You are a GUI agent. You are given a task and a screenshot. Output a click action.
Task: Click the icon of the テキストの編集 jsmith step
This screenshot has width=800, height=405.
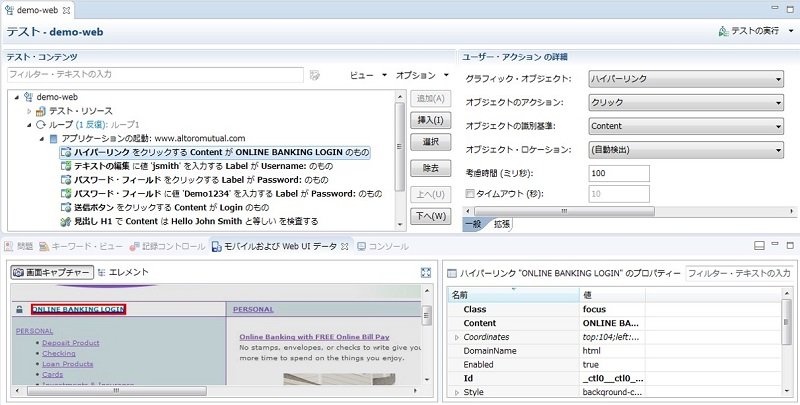[x=65, y=166]
